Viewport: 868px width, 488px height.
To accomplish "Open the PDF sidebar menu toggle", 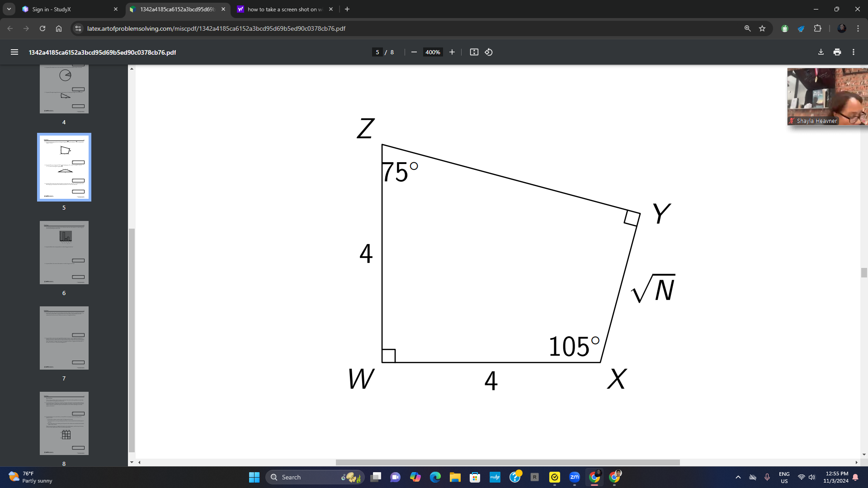I will click(x=14, y=52).
